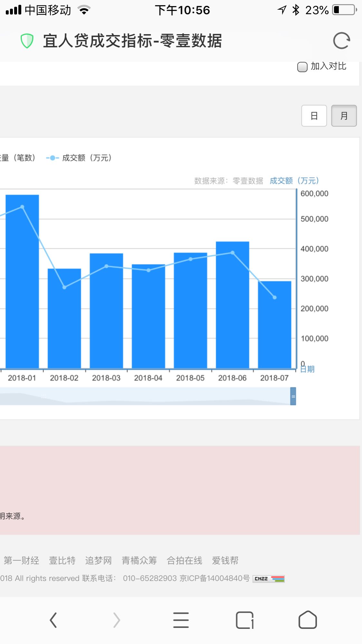Click the 2018-07 bar in chart
This screenshot has height=644, width=362.
pyautogui.click(x=274, y=325)
